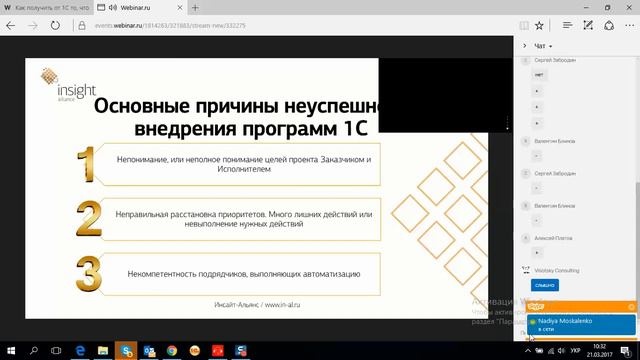
Task: Select the Webinar.ru tab
Action: 140,7
